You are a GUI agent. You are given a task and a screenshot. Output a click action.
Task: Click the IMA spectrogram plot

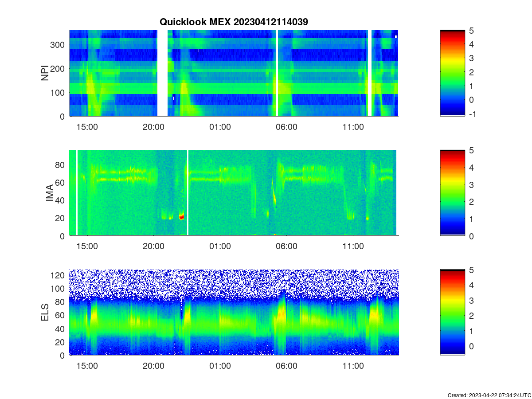coord(234,193)
